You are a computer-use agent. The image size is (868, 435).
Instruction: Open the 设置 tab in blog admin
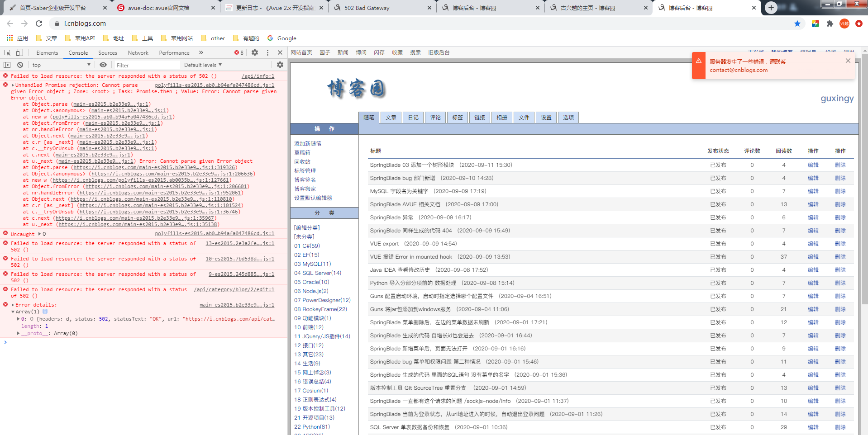pos(546,118)
